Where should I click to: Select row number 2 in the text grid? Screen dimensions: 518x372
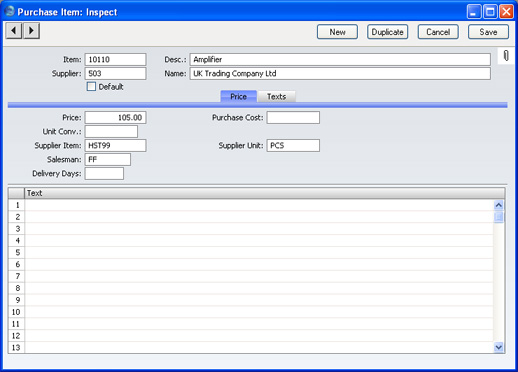pyautogui.click(x=17, y=217)
